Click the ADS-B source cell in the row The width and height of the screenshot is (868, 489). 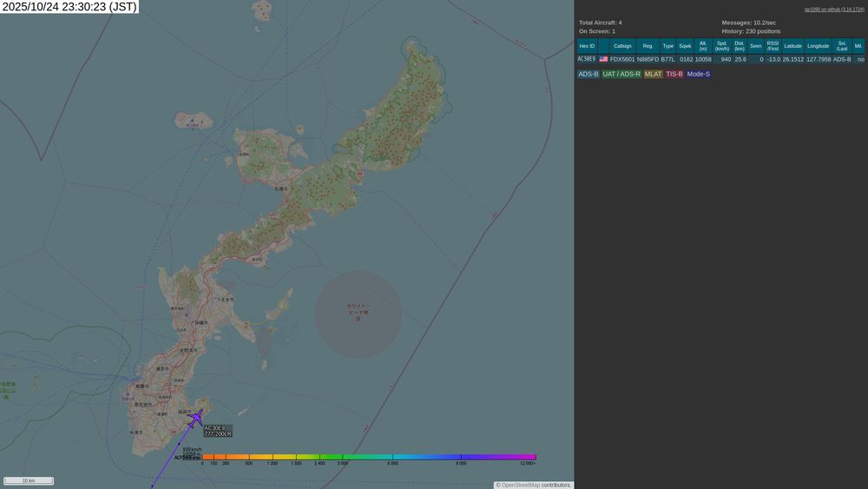click(x=842, y=59)
